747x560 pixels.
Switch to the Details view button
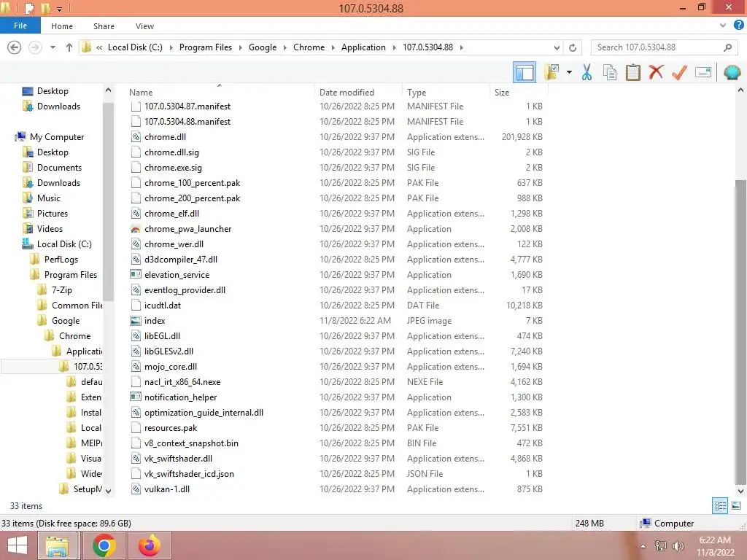click(720, 505)
